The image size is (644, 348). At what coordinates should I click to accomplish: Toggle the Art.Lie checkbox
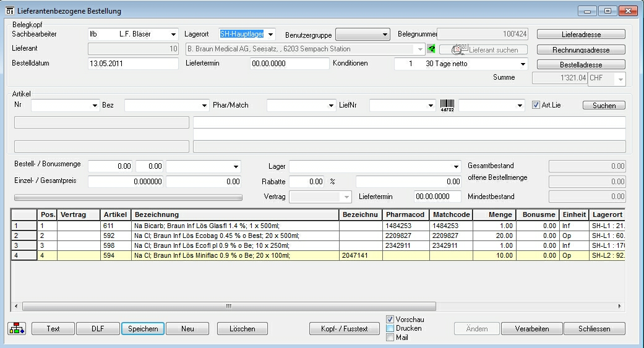536,105
